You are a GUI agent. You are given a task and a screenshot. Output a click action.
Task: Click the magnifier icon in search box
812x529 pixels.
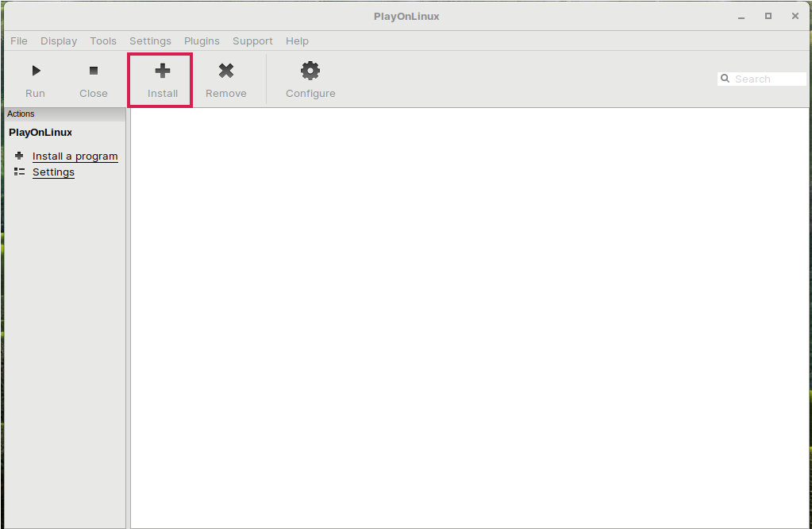[725, 79]
